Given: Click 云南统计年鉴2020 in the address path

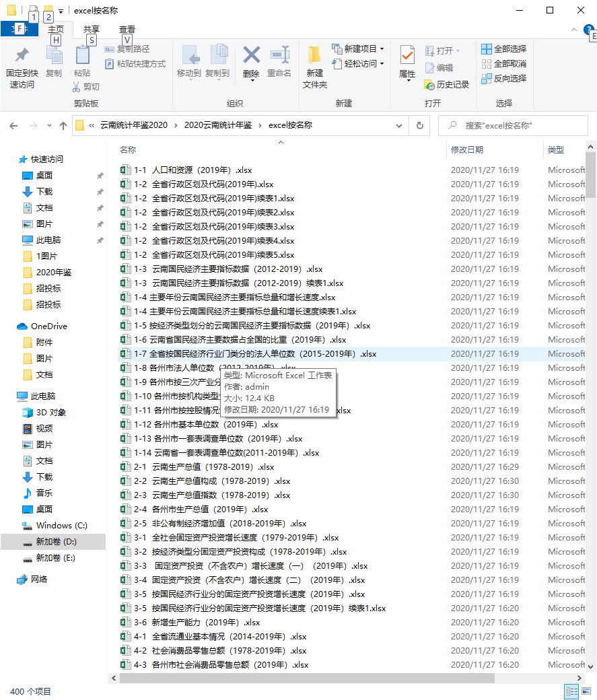Looking at the screenshot, I should 134,125.
